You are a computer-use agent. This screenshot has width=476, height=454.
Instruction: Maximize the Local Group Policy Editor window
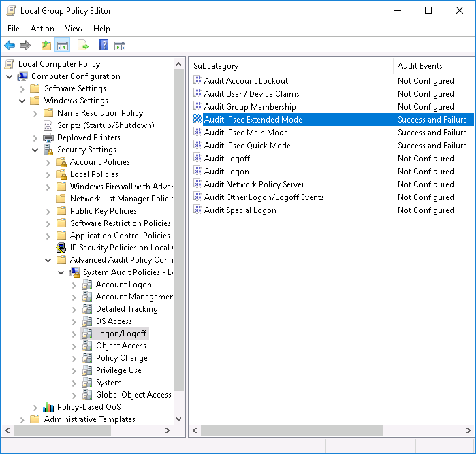pyautogui.click(x=428, y=10)
